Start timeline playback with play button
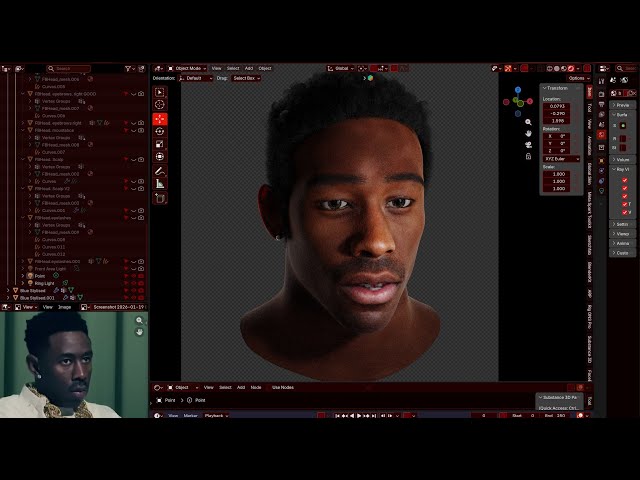Screen dimensions: 640x480 (359, 416)
